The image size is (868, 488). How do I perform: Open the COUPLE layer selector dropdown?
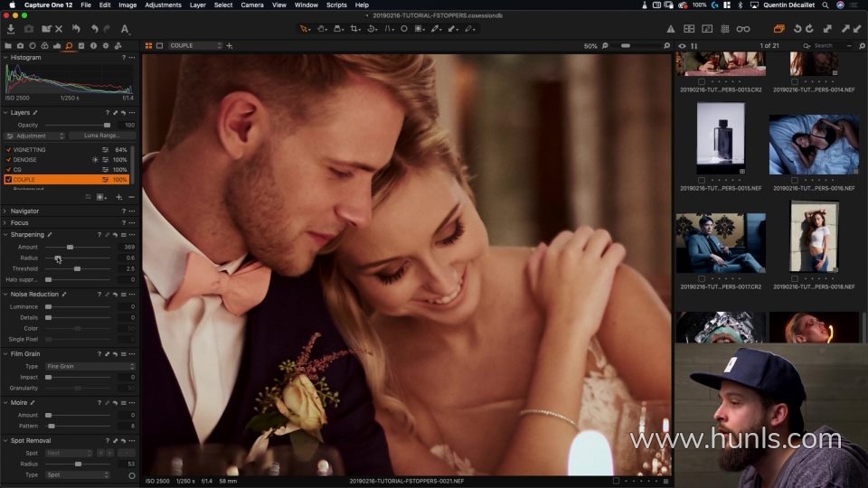tap(195, 45)
